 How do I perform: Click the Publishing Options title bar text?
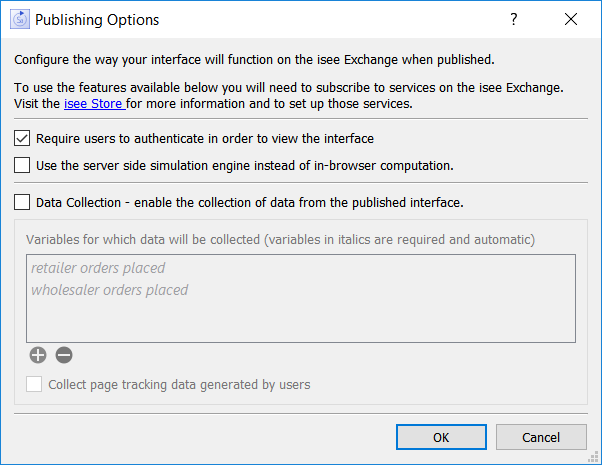[97, 19]
